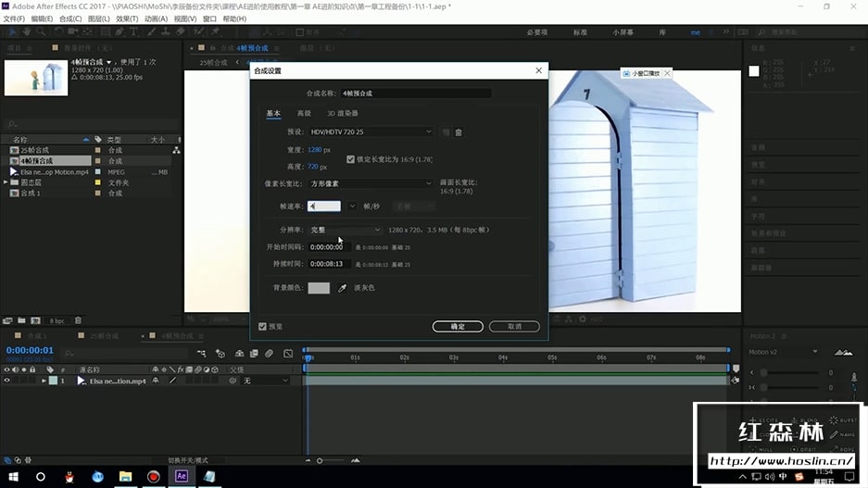Screen dimensions: 868x488
Task: Switch to the 高级 tab
Action: coord(304,113)
